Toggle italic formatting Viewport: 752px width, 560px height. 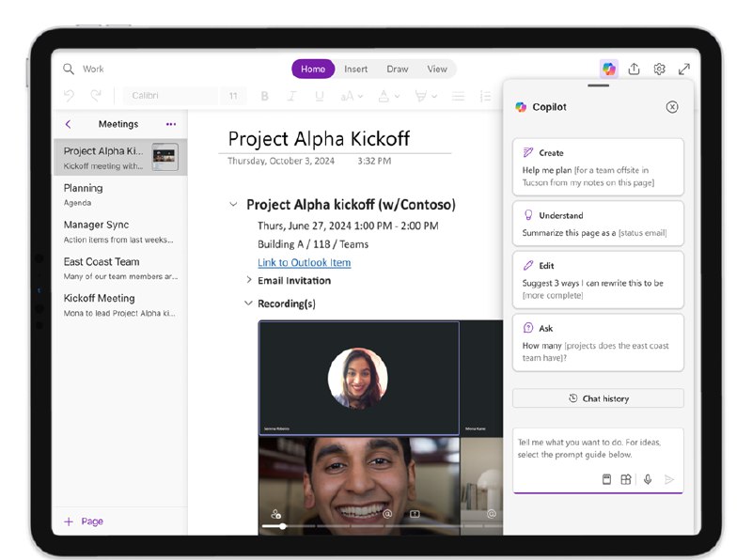291,96
